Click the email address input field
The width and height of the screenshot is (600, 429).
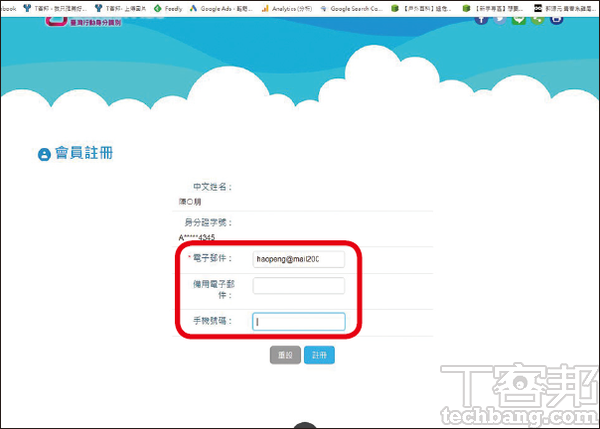(x=298, y=259)
